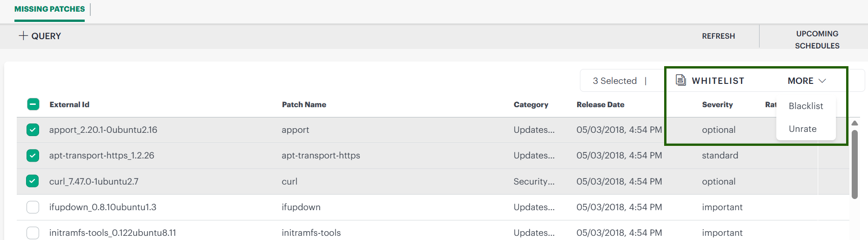868x240 pixels.
Task: Switch to the MISSING PATCHES tab
Action: [49, 9]
